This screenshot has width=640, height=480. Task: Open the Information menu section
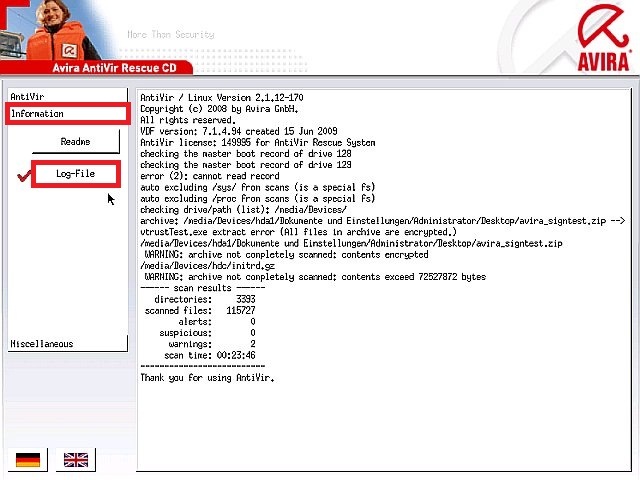click(68, 113)
